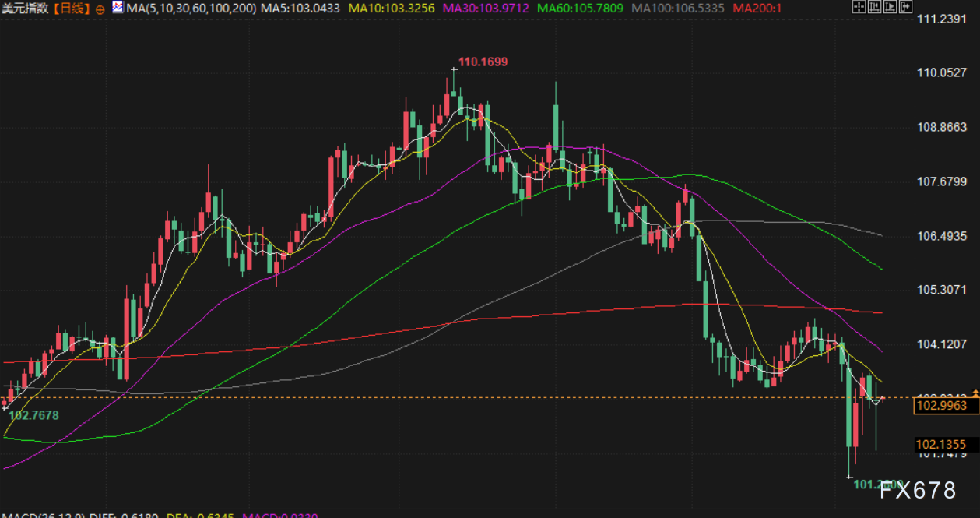Image resolution: width=980 pixels, height=518 pixels.
Task: Click the 110.1699 high price label
Action: tap(483, 62)
